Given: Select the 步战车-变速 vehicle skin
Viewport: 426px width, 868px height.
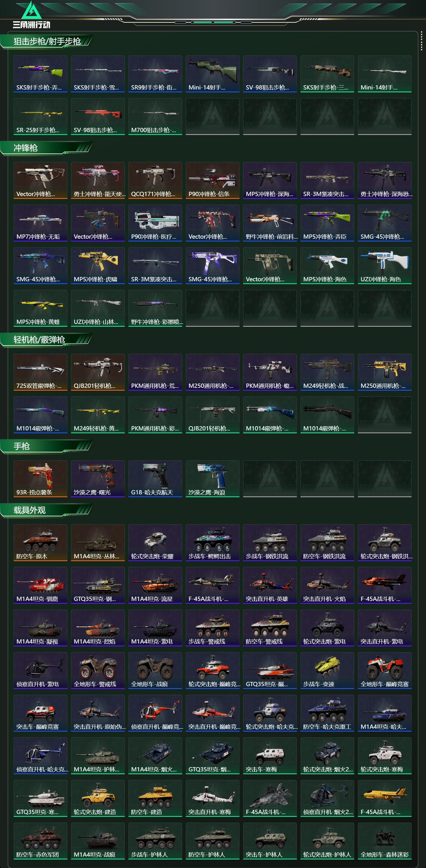Looking at the screenshot, I should (327, 671).
